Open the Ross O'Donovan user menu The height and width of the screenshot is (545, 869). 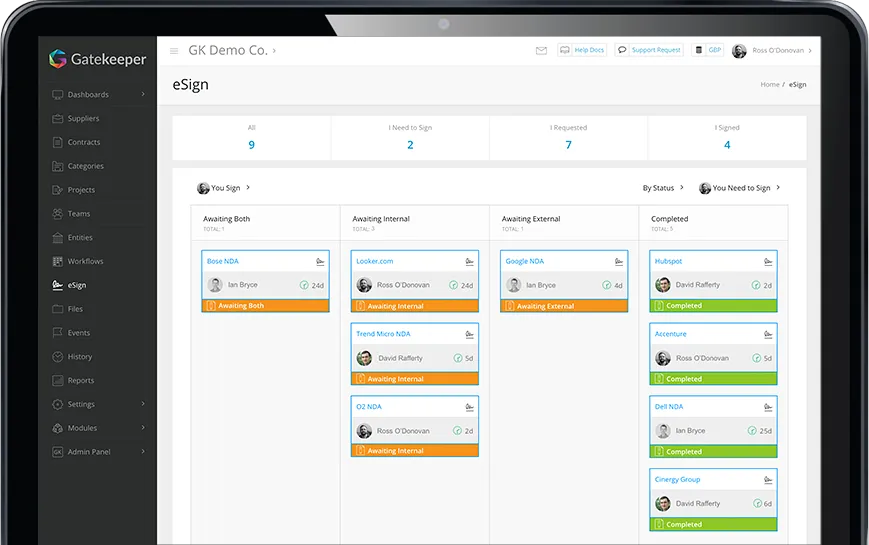pyautogui.click(x=772, y=50)
